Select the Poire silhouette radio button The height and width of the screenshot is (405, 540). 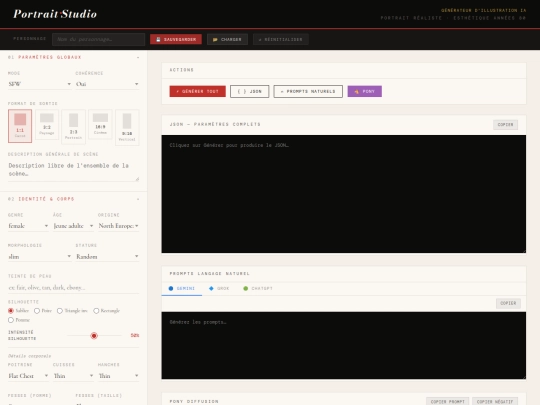click(x=37, y=311)
